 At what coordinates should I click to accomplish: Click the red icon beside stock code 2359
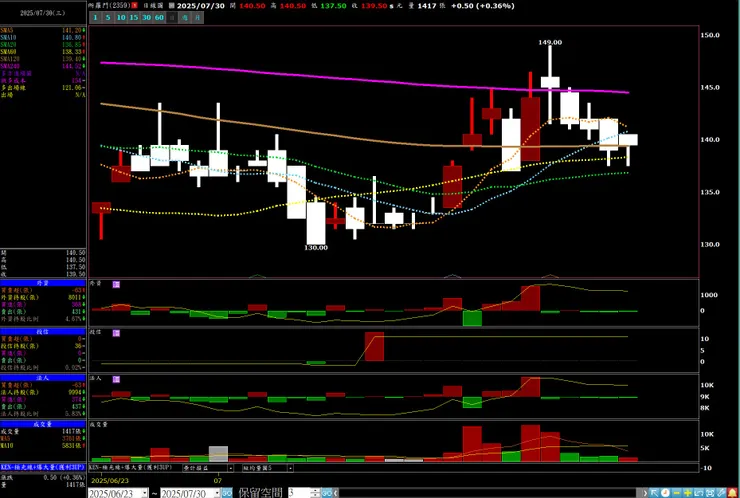coord(135,6)
